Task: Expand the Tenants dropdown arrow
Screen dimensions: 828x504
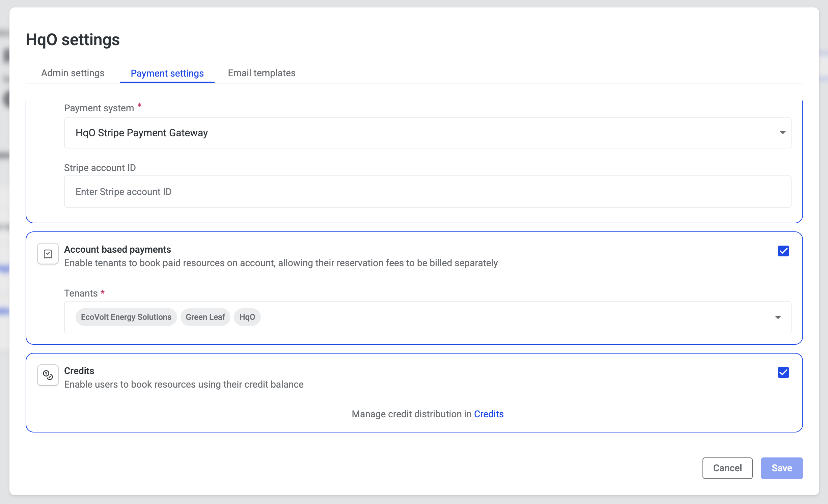Action: 778,317
